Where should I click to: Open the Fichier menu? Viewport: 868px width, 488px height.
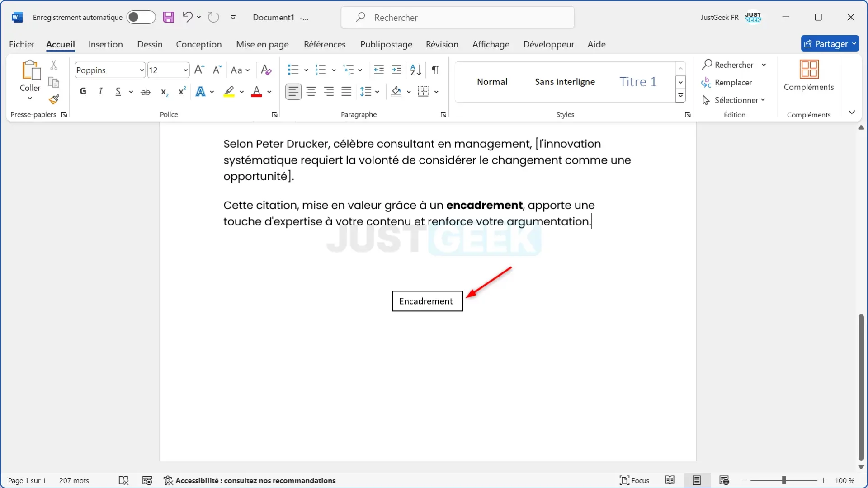pos(22,44)
